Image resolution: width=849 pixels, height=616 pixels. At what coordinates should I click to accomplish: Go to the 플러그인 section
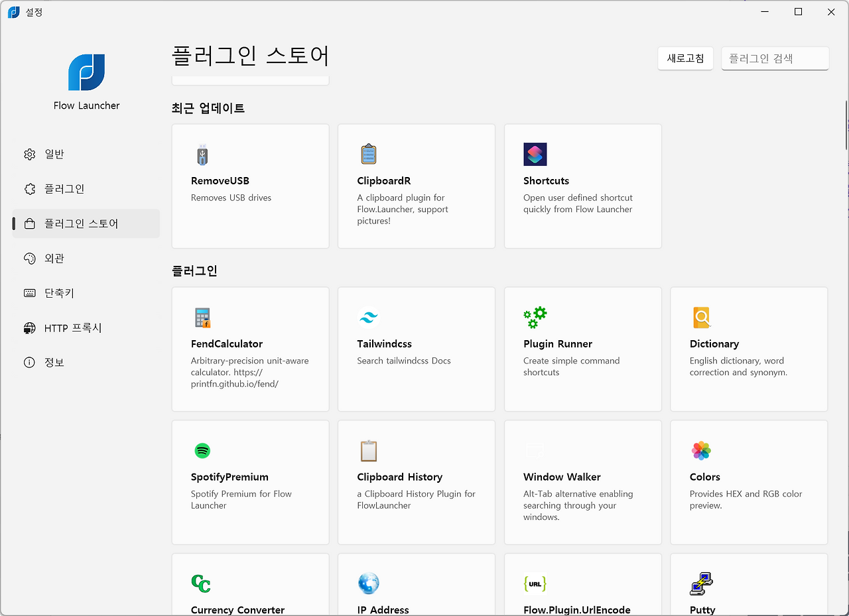tap(86, 189)
